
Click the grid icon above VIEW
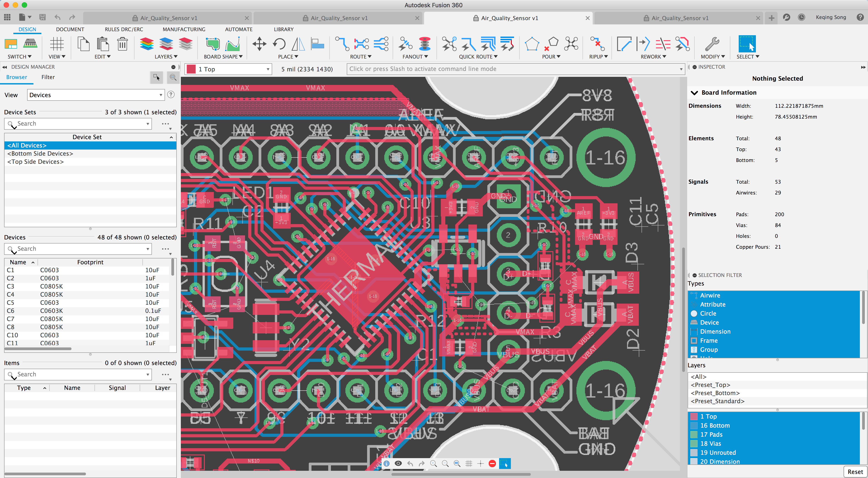tap(57, 44)
